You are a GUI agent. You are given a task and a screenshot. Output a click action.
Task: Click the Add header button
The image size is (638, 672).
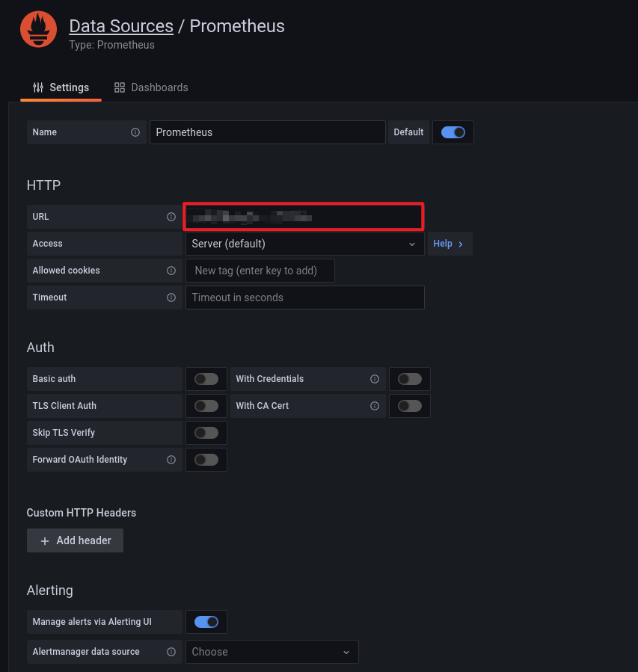[x=75, y=540]
